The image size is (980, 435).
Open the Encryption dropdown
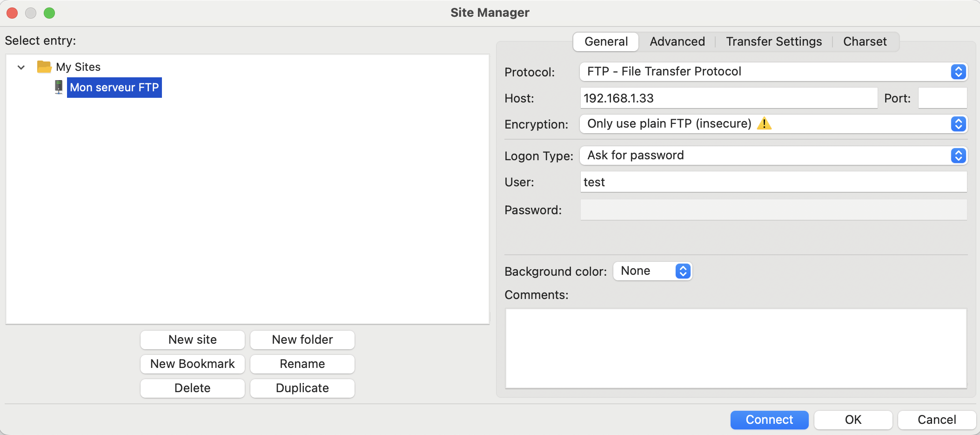tap(773, 124)
